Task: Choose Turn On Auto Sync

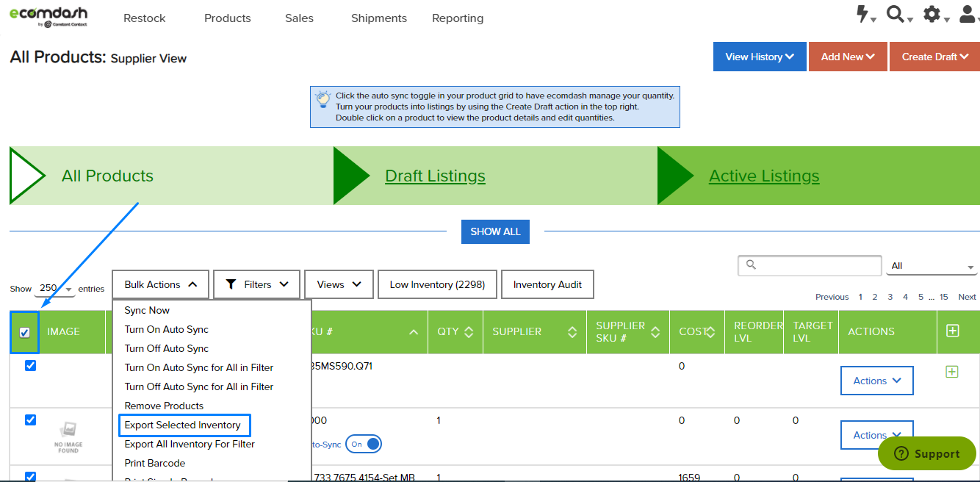Action: 167,329
